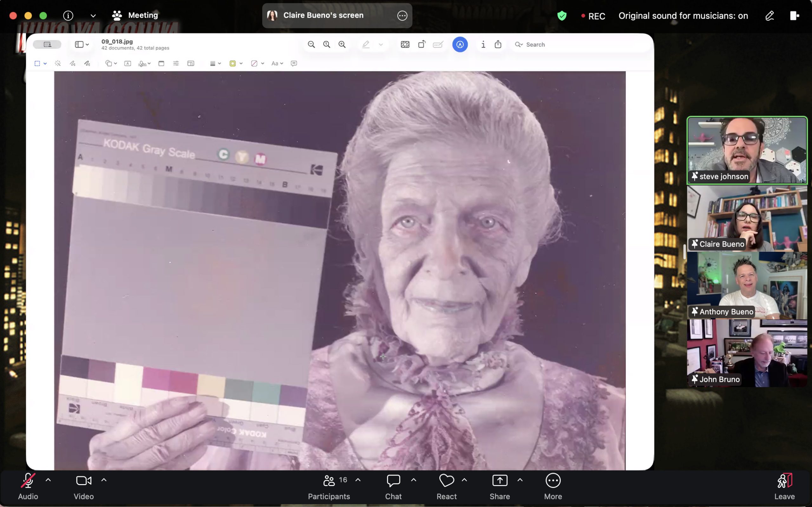Open the Shape Style line thickness menu
Image resolution: width=812 pixels, height=507 pixels.
pos(215,63)
